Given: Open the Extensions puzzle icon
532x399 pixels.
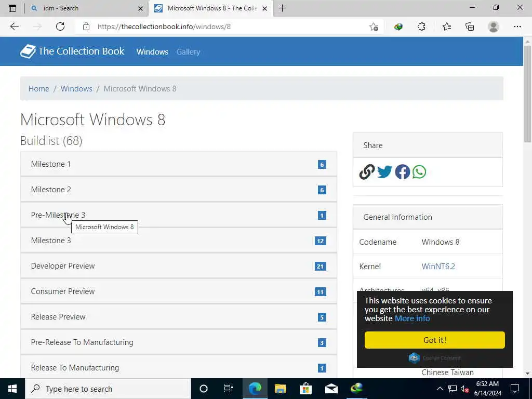Looking at the screenshot, I should click(421, 26).
